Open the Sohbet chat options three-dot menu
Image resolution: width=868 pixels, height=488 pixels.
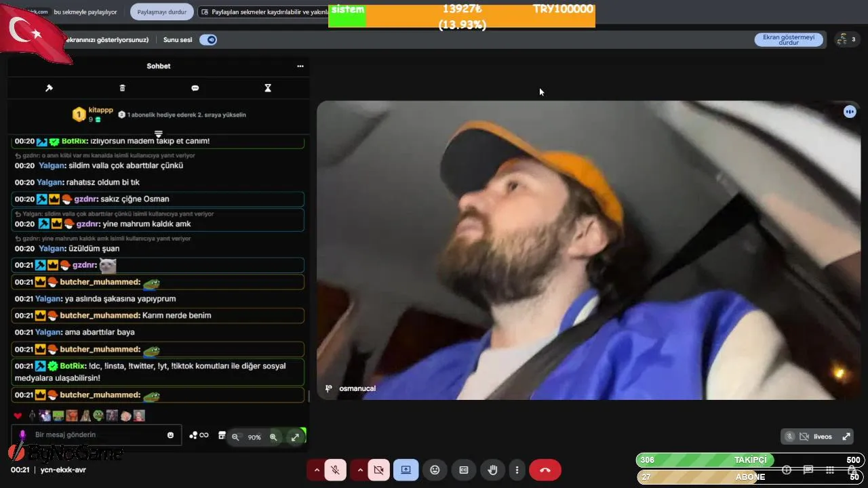[x=300, y=66]
